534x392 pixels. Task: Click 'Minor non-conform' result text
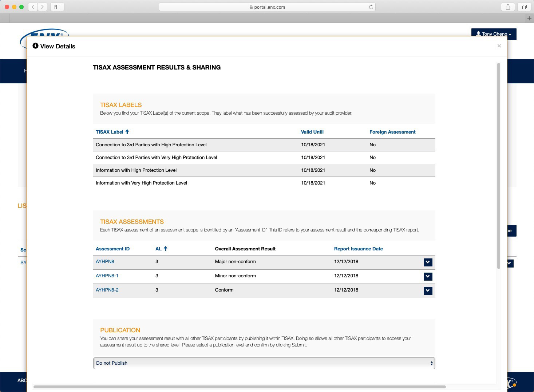tap(235, 276)
